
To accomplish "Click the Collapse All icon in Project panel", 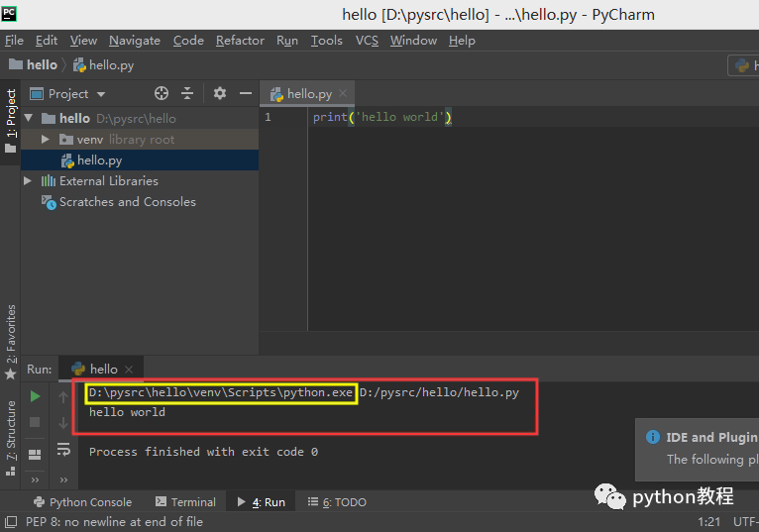I will click(x=187, y=93).
